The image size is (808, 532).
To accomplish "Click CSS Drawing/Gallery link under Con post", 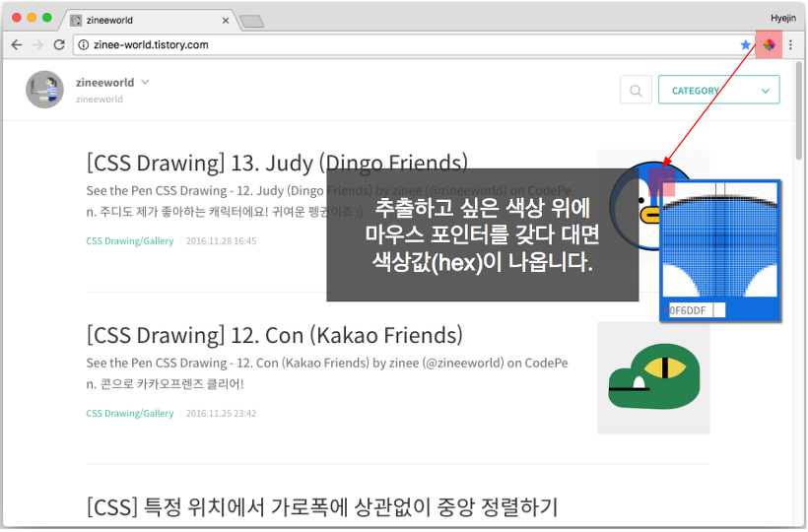I will tap(129, 413).
